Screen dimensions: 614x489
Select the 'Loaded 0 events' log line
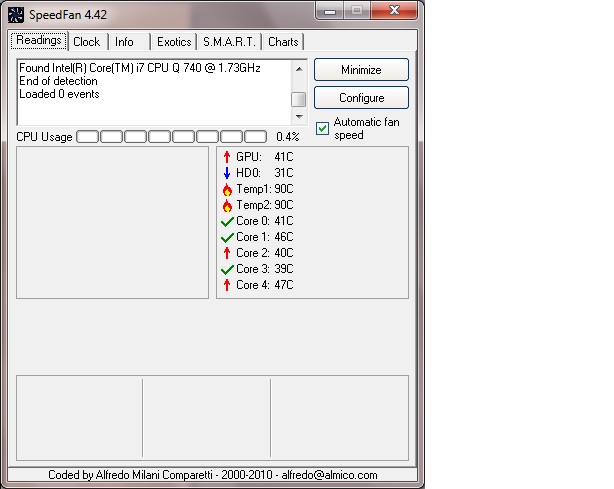click(59, 94)
